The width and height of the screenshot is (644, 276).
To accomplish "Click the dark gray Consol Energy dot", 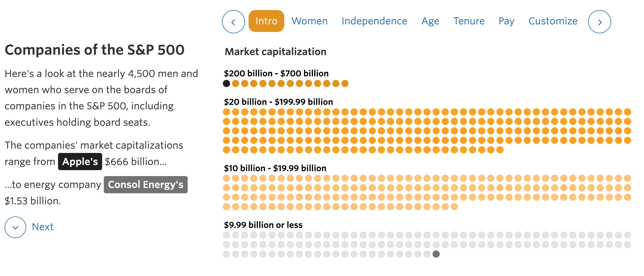I will click(x=436, y=254).
